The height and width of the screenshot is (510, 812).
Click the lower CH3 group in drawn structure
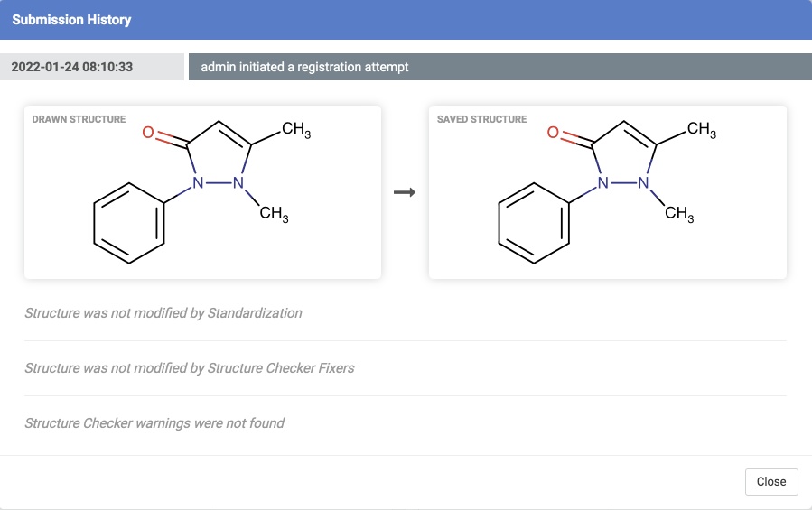pyautogui.click(x=274, y=215)
